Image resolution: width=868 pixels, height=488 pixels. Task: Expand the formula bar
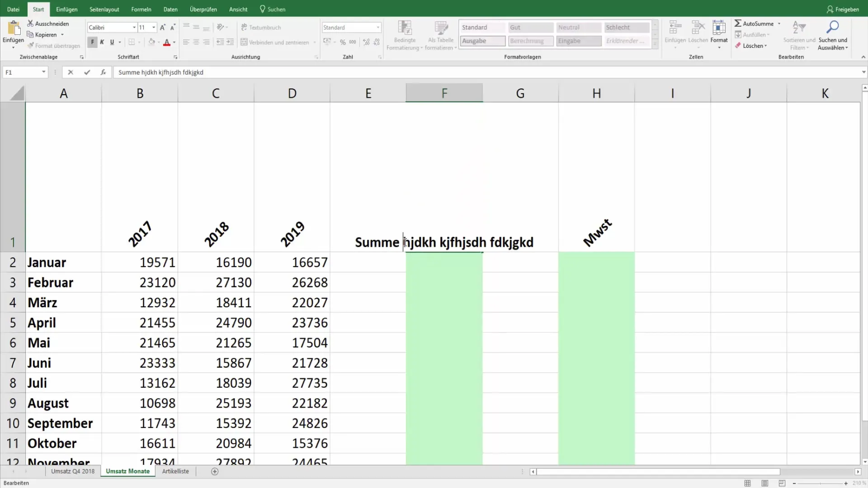tap(863, 72)
